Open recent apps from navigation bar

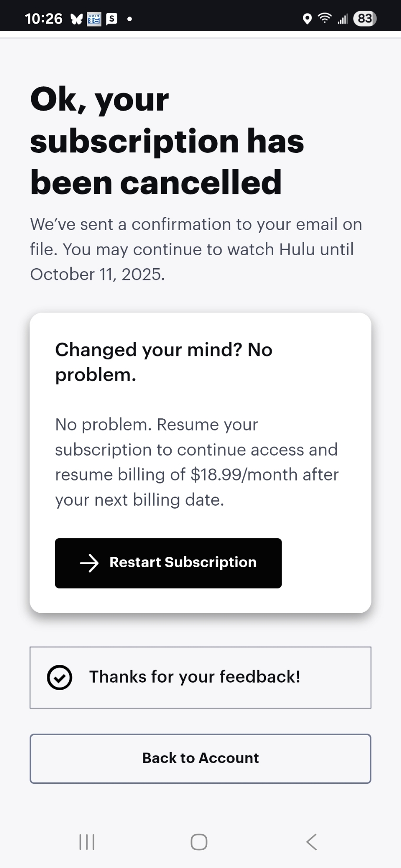[x=87, y=842]
